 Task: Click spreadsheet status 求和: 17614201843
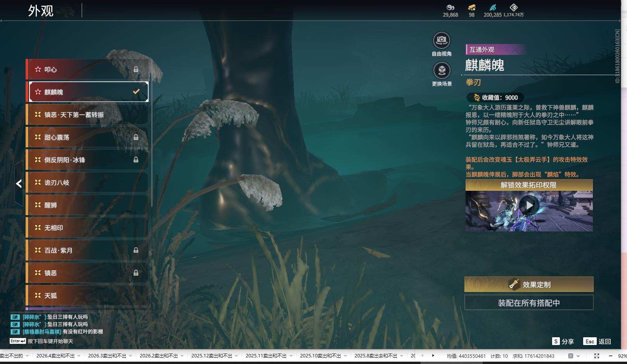pos(533,356)
